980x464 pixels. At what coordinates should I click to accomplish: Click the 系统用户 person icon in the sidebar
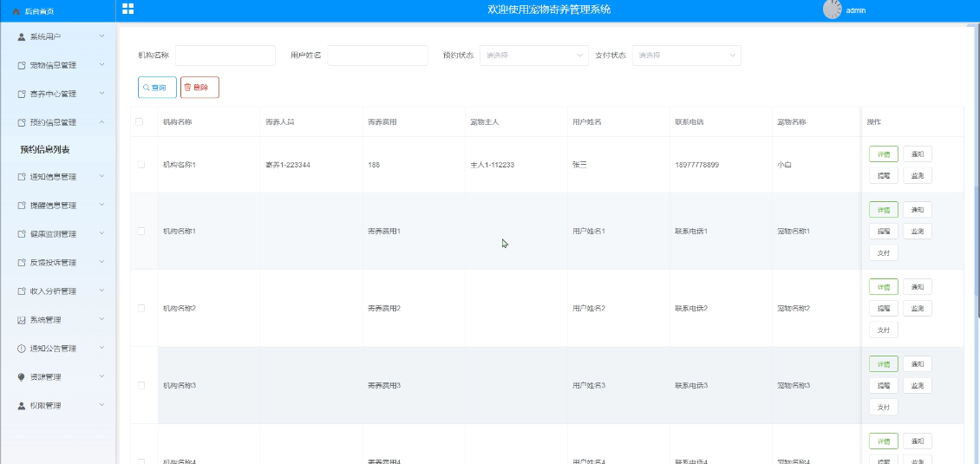click(22, 37)
